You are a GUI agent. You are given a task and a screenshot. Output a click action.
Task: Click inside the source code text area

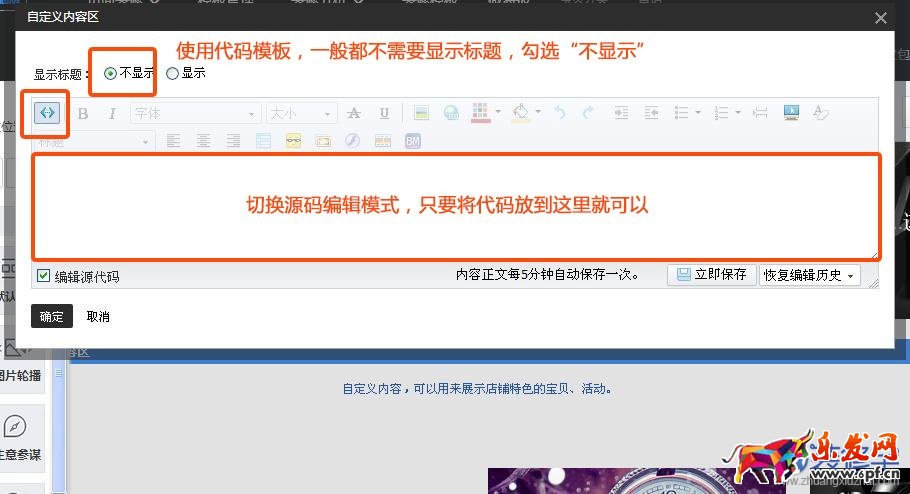click(457, 206)
